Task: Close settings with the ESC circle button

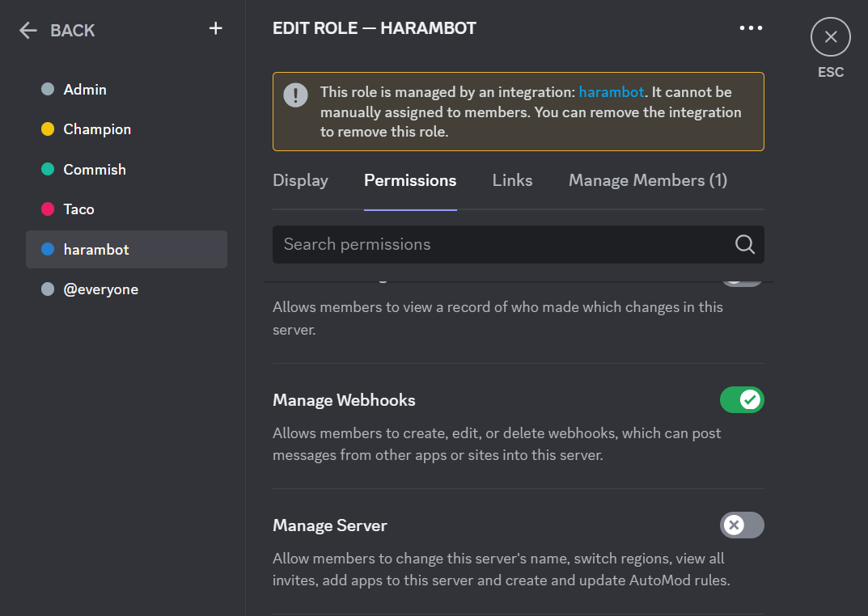Action: point(830,37)
